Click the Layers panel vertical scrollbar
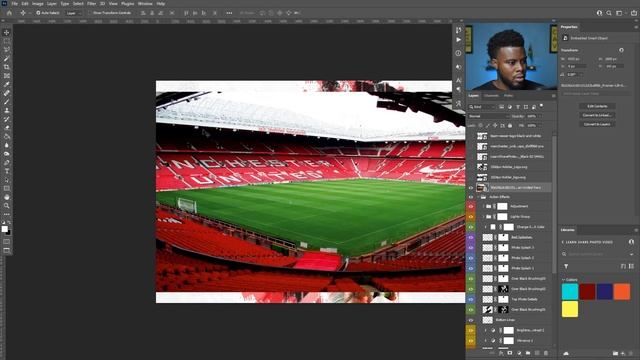 click(554, 204)
